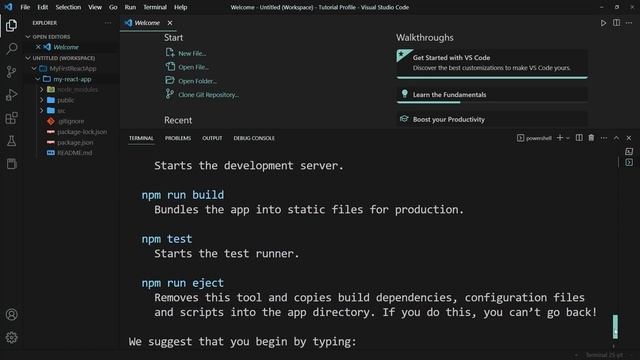Open the package.json file
The height and width of the screenshot is (360, 640).
(75, 142)
